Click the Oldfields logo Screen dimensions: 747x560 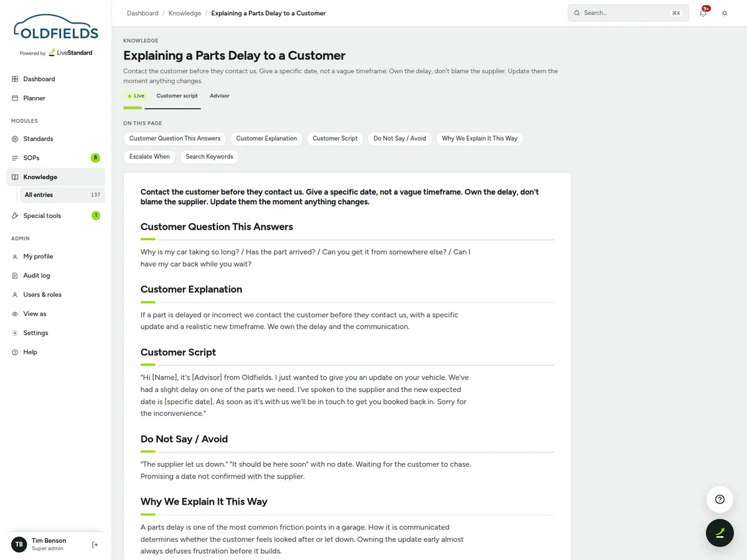56,28
